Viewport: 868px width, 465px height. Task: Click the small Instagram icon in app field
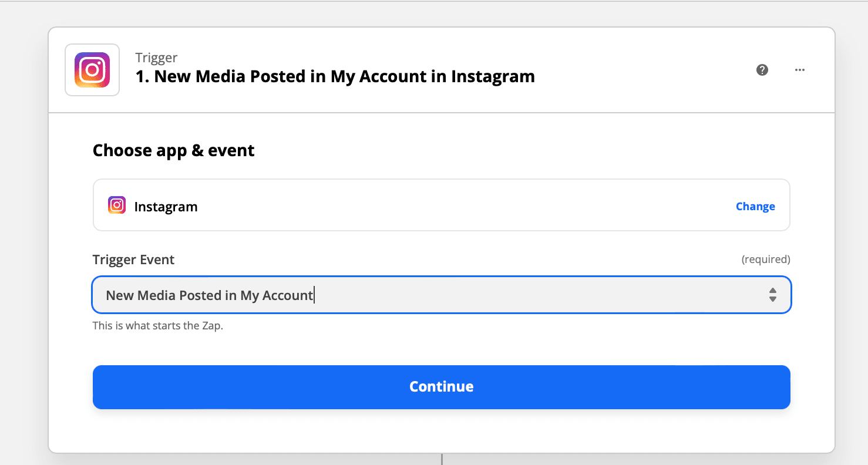pyautogui.click(x=117, y=205)
